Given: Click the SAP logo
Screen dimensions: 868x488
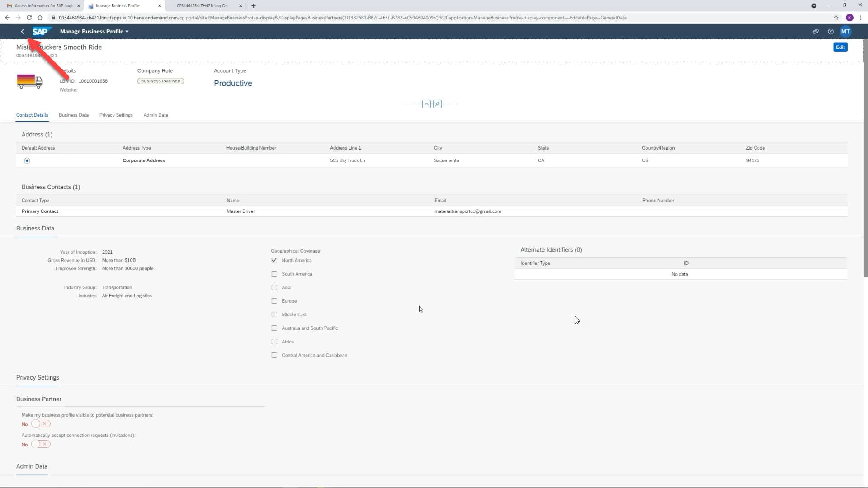Looking at the screenshot, I should [x=41, y=32].
